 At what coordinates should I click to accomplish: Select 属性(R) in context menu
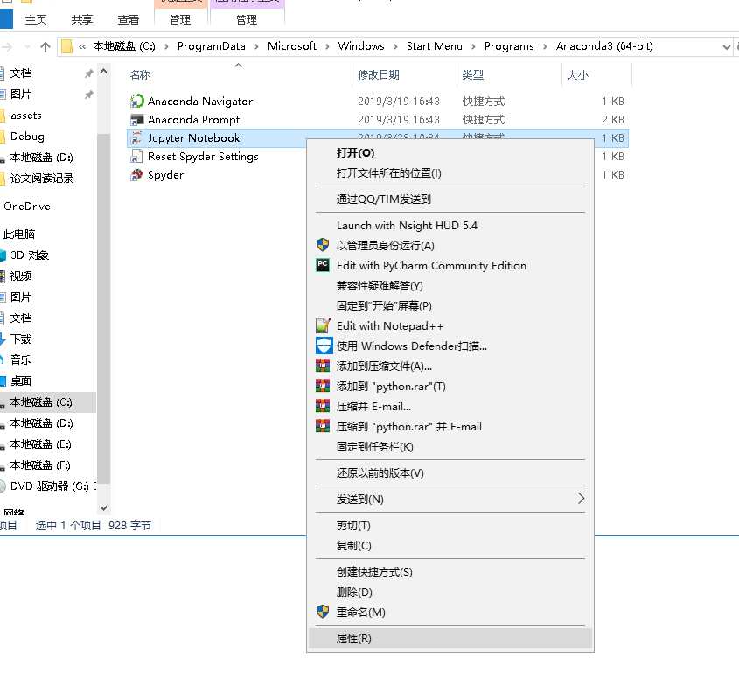click(450, 638)
